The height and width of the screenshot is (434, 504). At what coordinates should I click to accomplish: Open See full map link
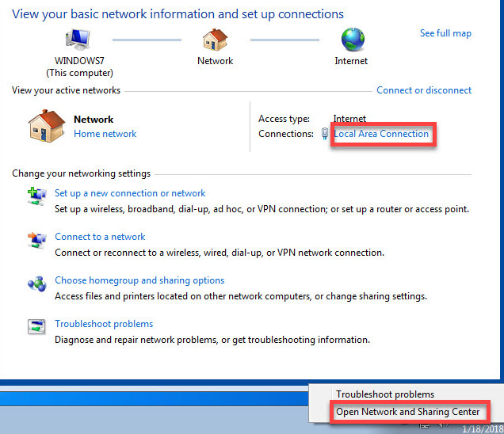[x=445, y=33]
